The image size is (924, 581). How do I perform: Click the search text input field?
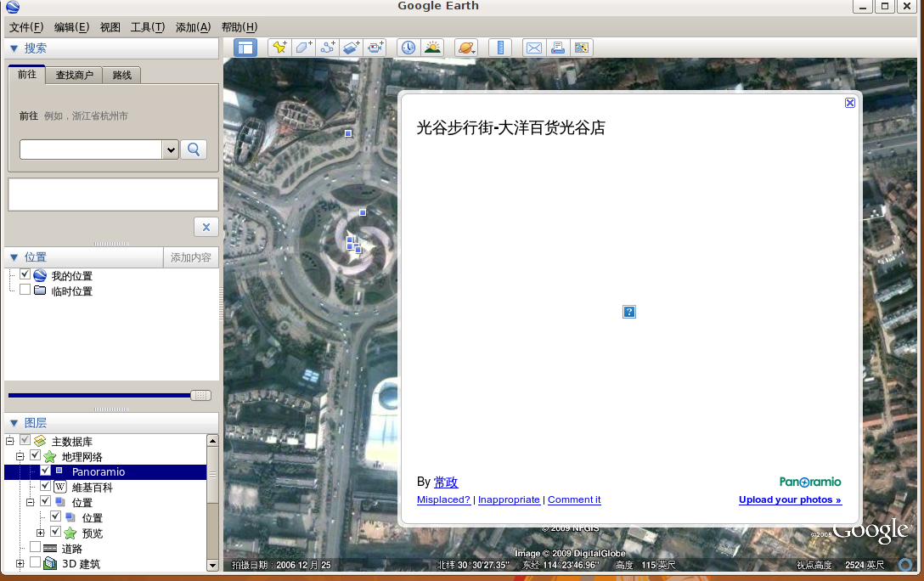pyautogui.click(x=92, y=149)
